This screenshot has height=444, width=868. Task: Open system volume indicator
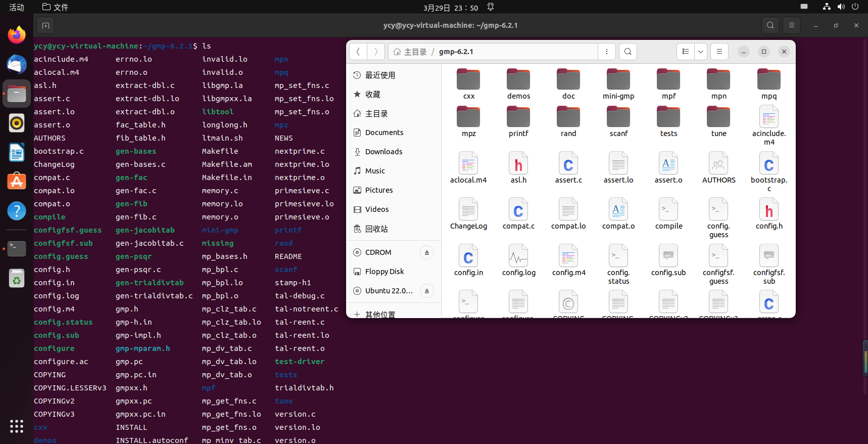point(841,7)
